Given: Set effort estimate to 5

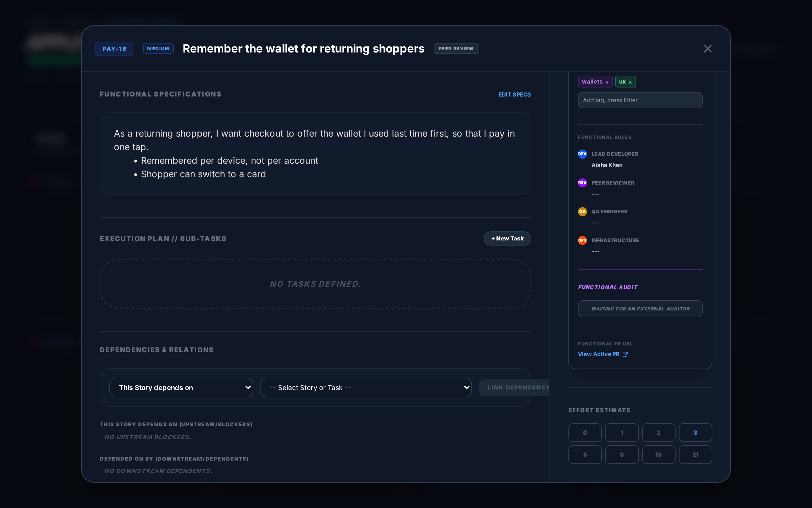Looking at the screenshot, I should (x=585, y=455).
